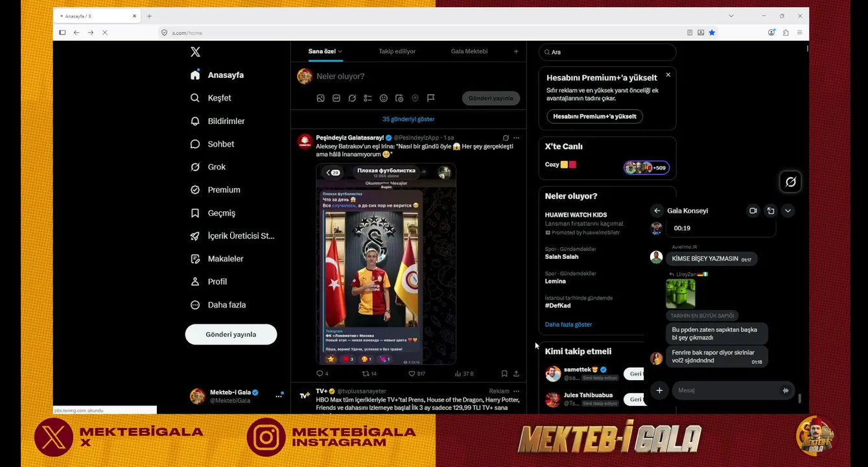Click Hesabını Premium+'a yükselt button

coord(594,117)
